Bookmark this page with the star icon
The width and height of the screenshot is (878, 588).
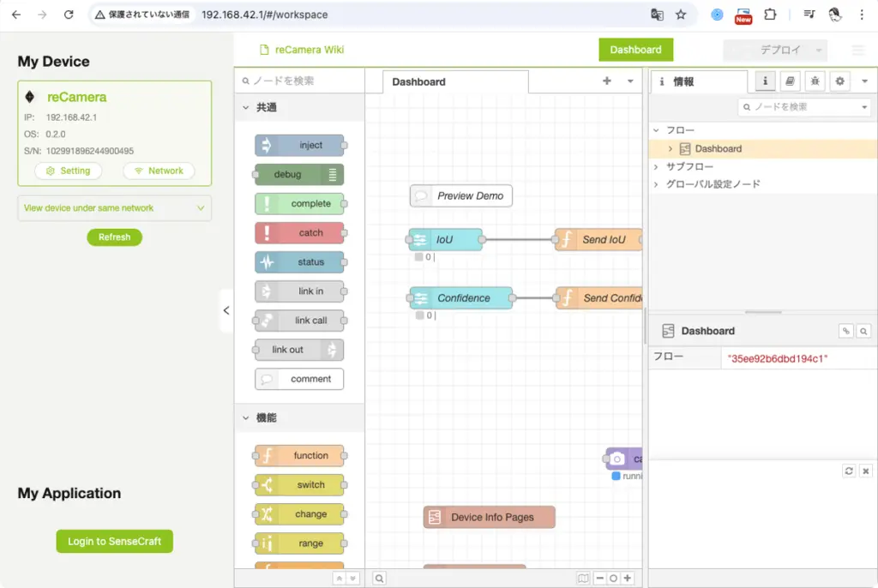pos(680,15)
